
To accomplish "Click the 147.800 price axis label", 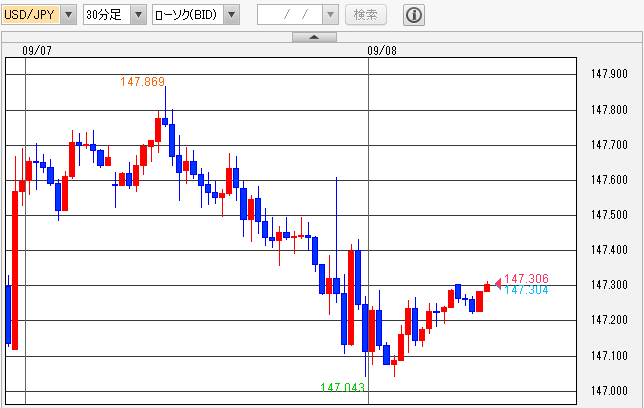I will (610, 110).
